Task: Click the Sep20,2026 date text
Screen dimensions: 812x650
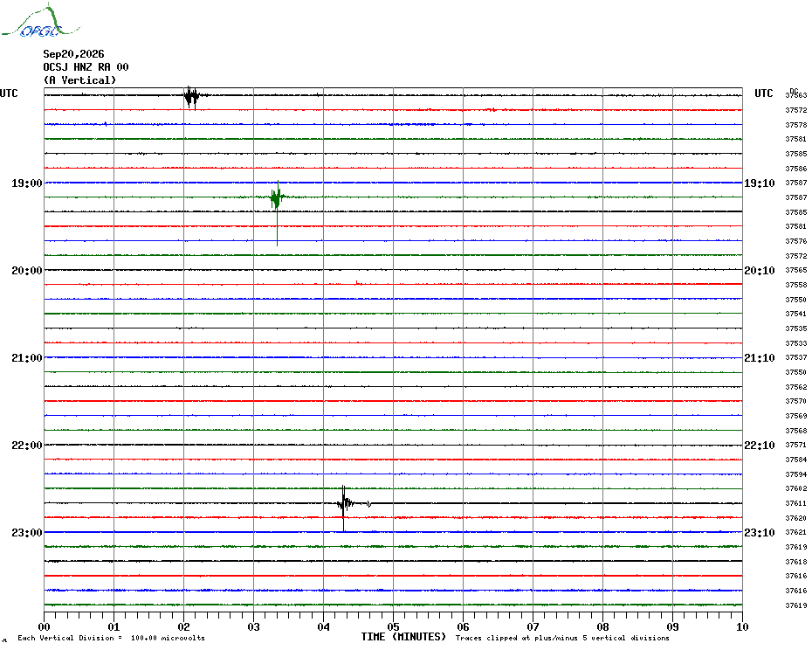Action: coord(73,54)
